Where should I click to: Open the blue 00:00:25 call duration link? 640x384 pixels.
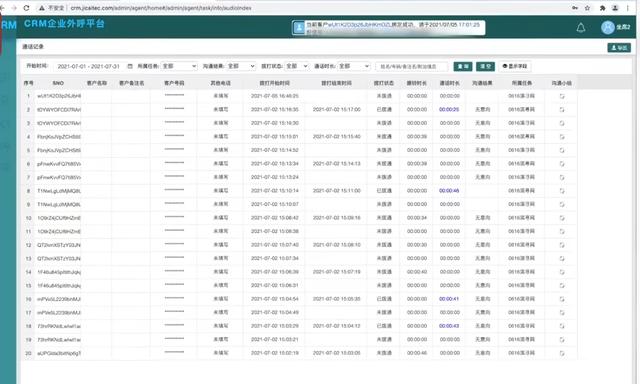[x=449, y=109]
